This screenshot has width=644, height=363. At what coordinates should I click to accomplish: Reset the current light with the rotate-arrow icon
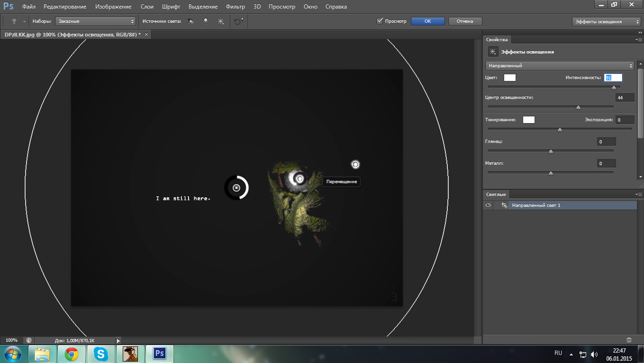pyautogui.click(x=239, y=21)
